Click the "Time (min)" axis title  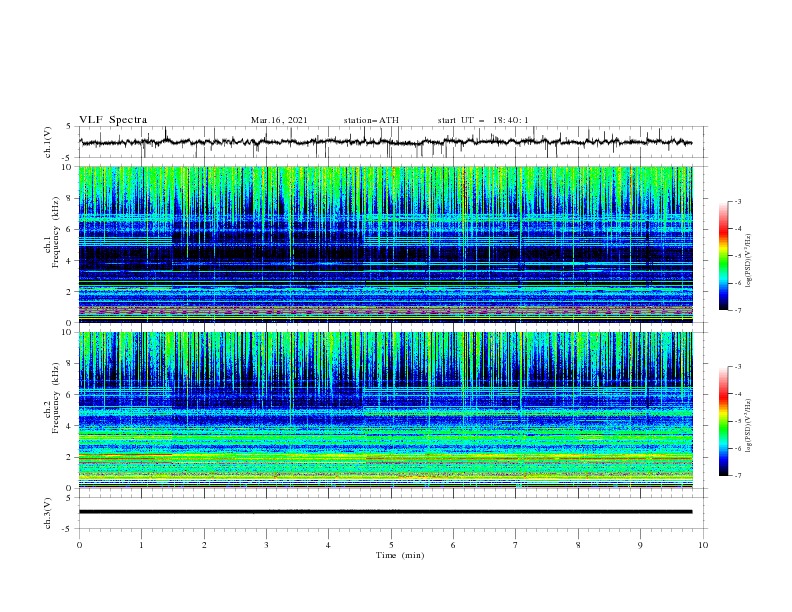pos(400,555)
